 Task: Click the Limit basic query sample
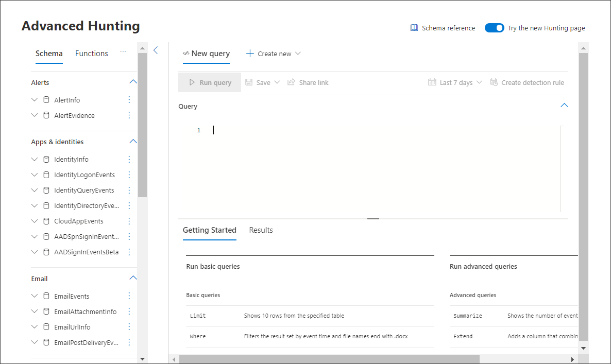click(x=198, y=316)
